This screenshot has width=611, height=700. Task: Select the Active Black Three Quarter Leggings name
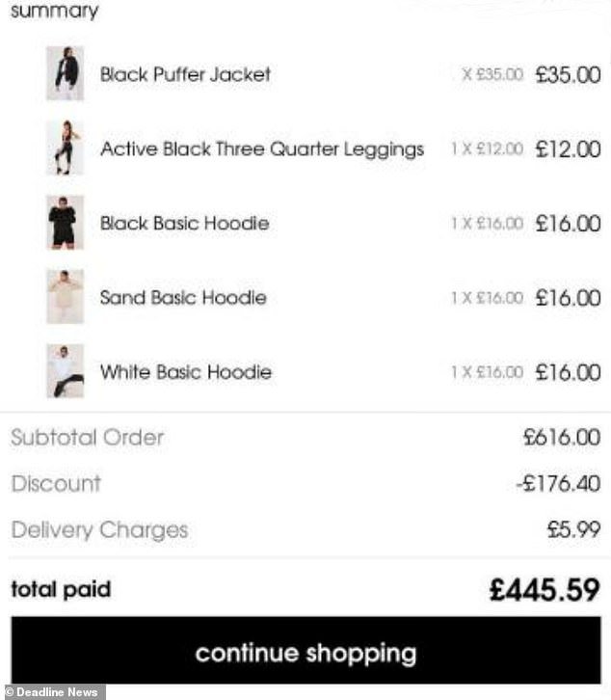pos(262,149)
